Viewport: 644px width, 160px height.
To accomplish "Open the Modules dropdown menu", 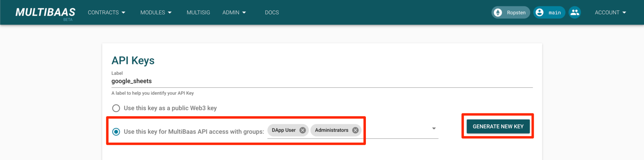I will (x=156, y=12).
